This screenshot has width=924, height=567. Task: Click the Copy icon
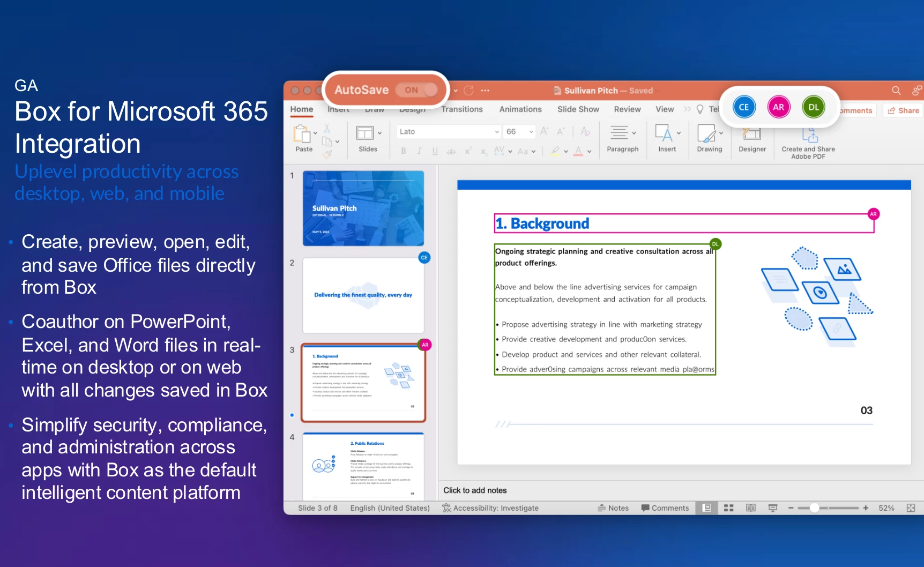click(x=326, y=141)
